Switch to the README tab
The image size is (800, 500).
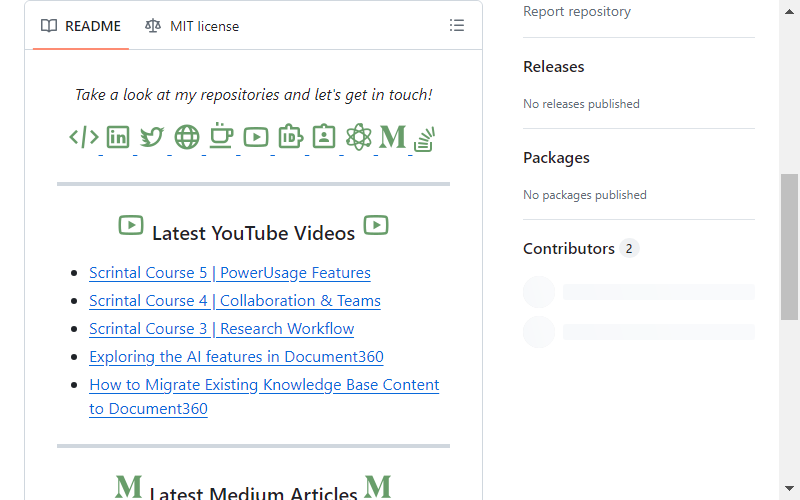coord(81,26)
